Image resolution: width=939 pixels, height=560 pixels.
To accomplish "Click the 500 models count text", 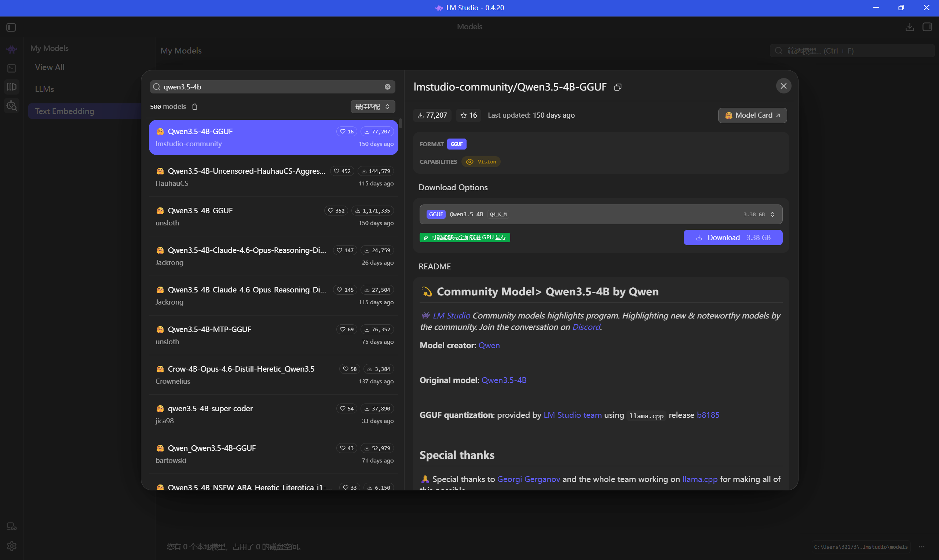I will [168, 107].
